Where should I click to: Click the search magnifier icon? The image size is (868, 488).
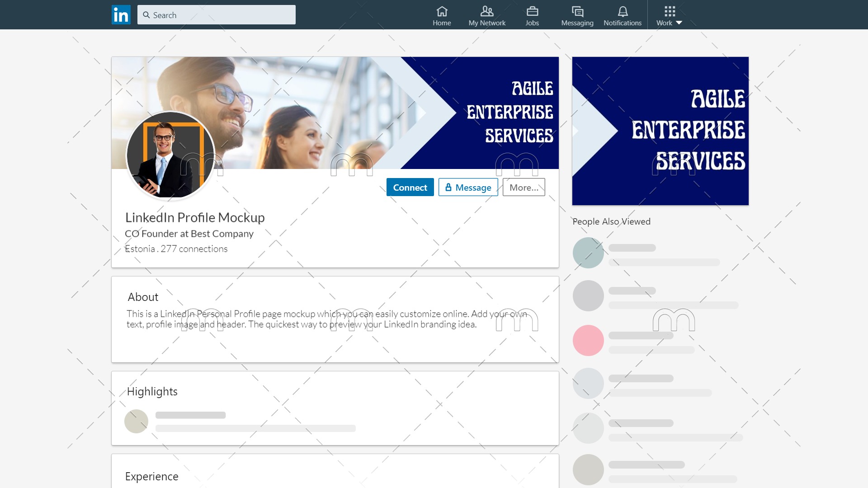(x=146, y=15)
